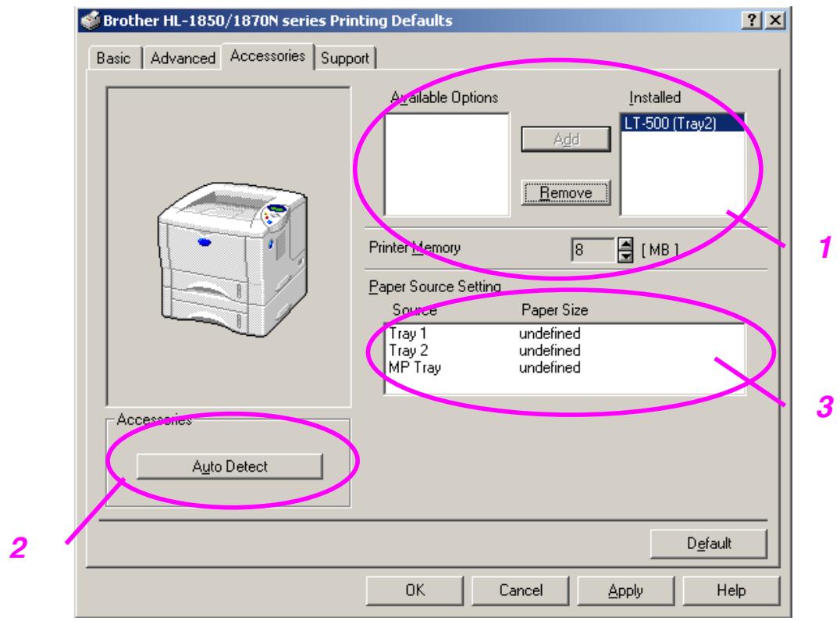840x621 pixels.
Task: Confirm the dialog with OK
Action: coord(415,591)
